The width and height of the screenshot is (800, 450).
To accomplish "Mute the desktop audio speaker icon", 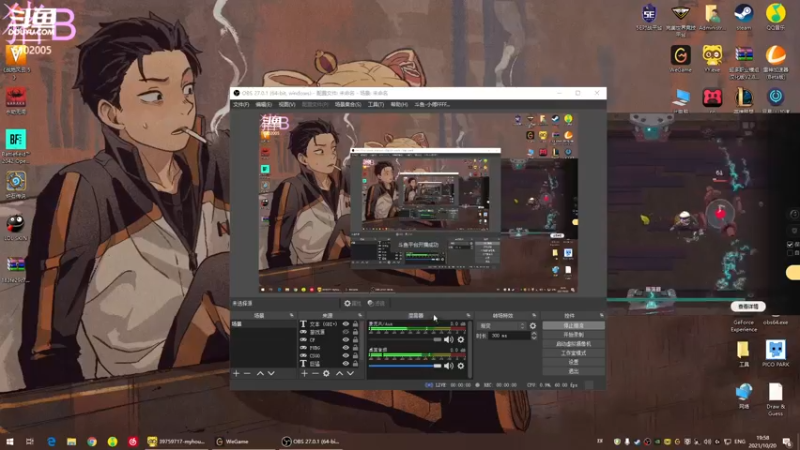I will point(448,365).
